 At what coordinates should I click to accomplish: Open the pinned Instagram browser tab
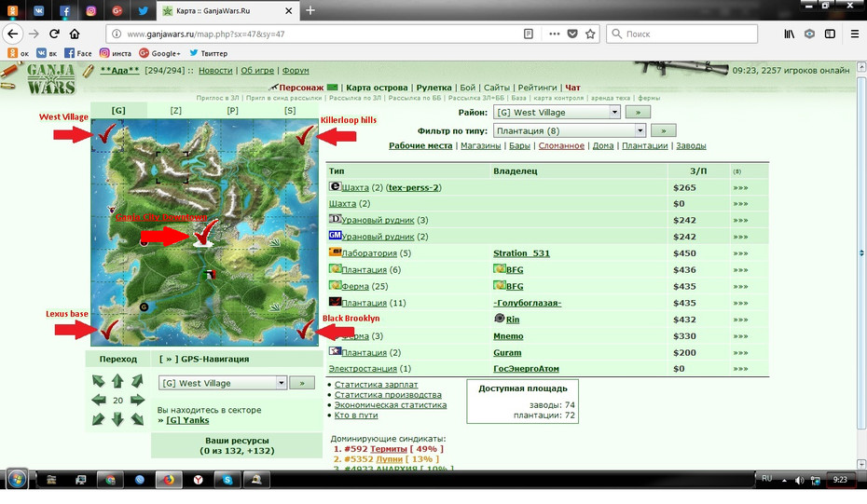click(x=90, y=10)
